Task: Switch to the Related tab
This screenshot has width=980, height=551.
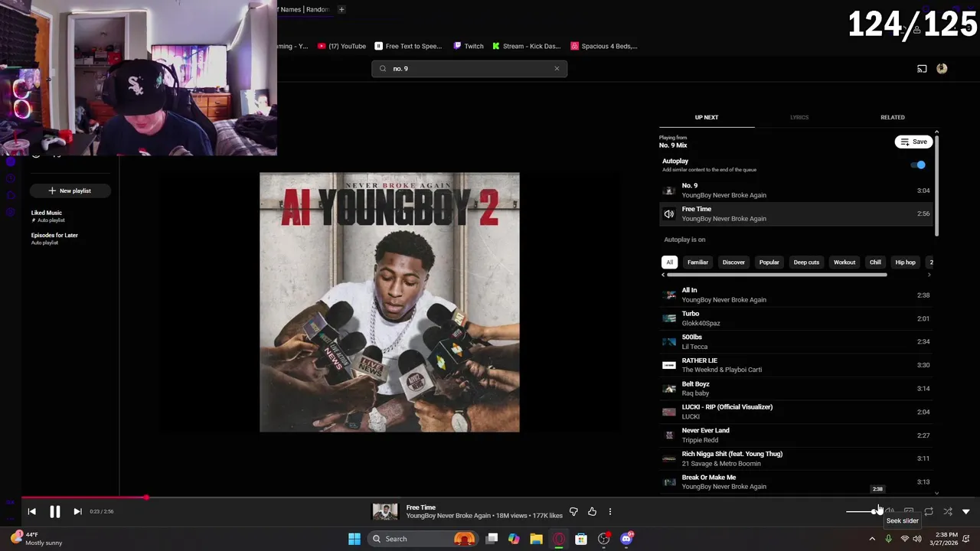Action: click(x=892, y=117)
